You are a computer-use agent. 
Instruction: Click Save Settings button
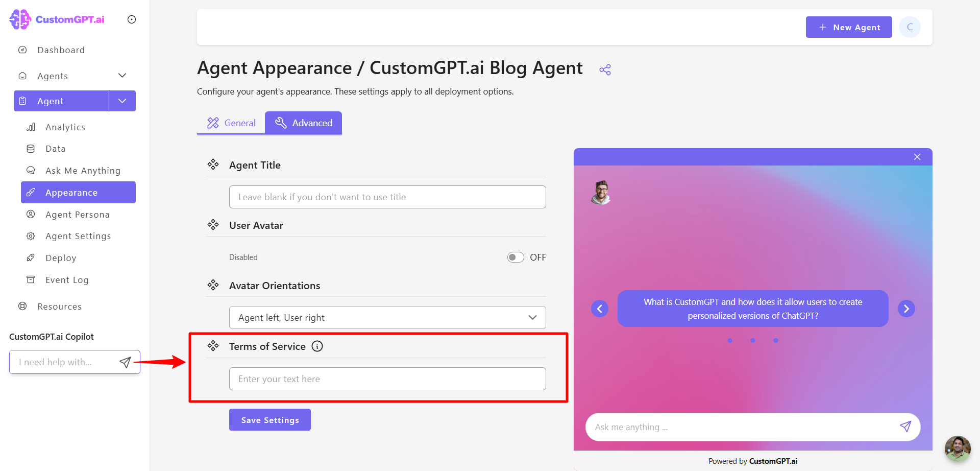click(x=270, y=420)
